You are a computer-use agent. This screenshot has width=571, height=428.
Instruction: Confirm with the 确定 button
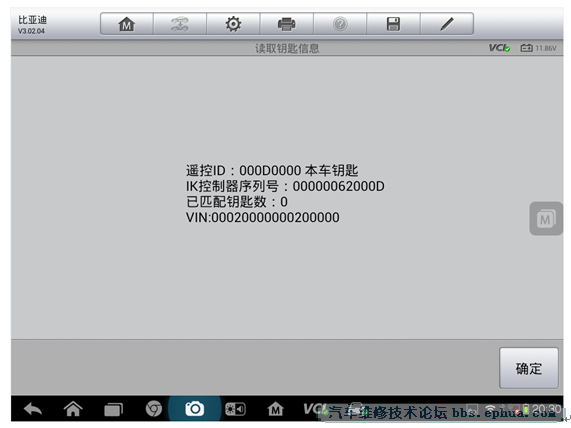pyautogui.click(x=528, y=368)
